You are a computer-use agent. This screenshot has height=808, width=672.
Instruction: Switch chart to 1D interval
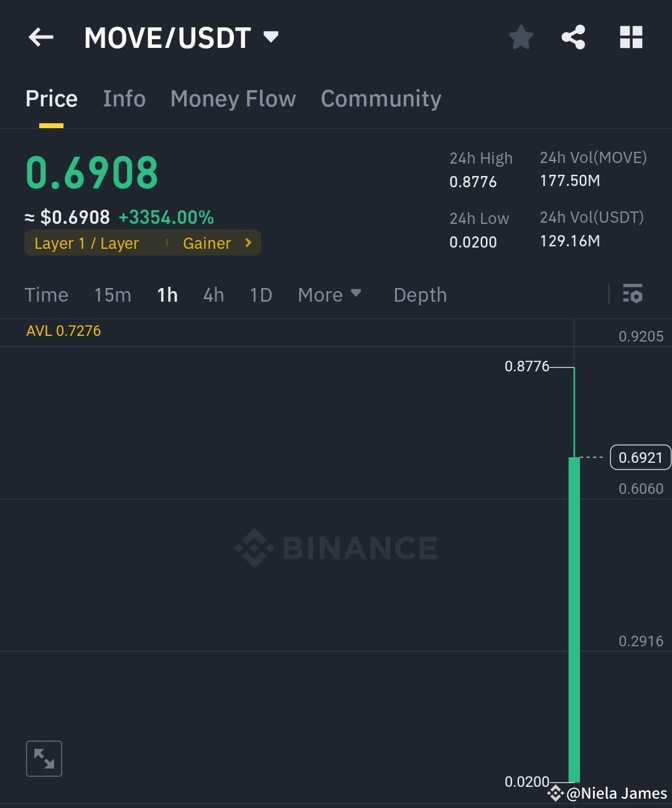[261, 295]
